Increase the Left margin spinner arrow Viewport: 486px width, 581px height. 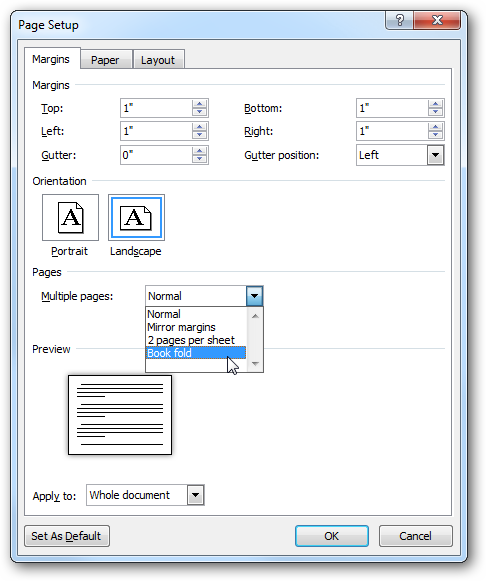pos(199,127)
